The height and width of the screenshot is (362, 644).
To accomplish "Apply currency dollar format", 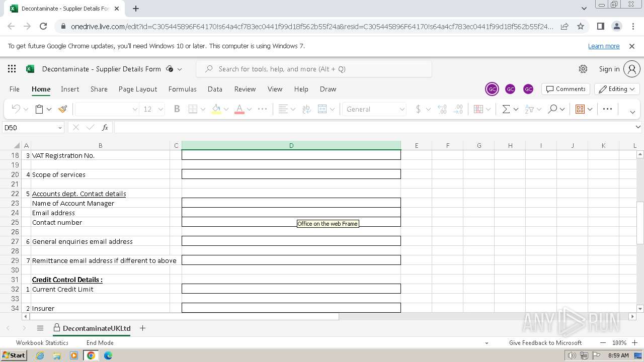I will tap(418, 109).
